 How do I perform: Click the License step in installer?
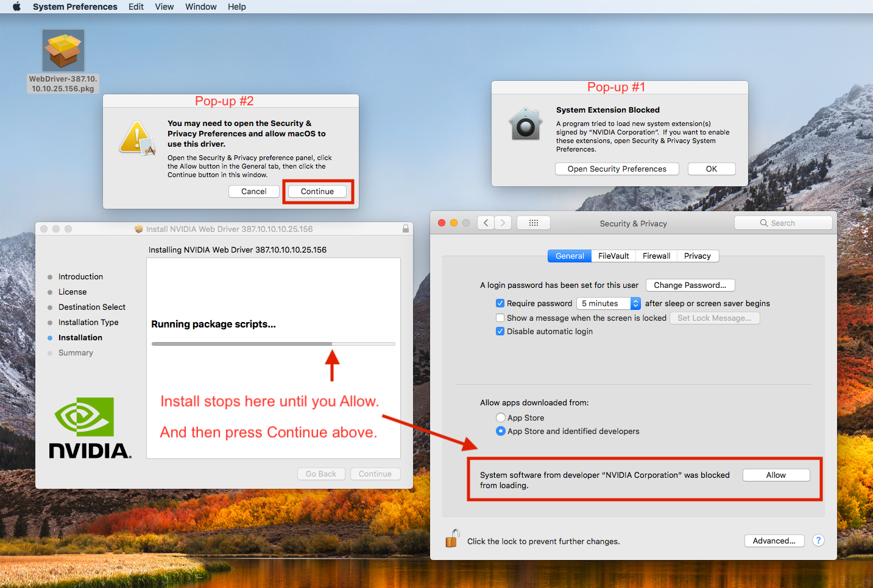(72, 292)
